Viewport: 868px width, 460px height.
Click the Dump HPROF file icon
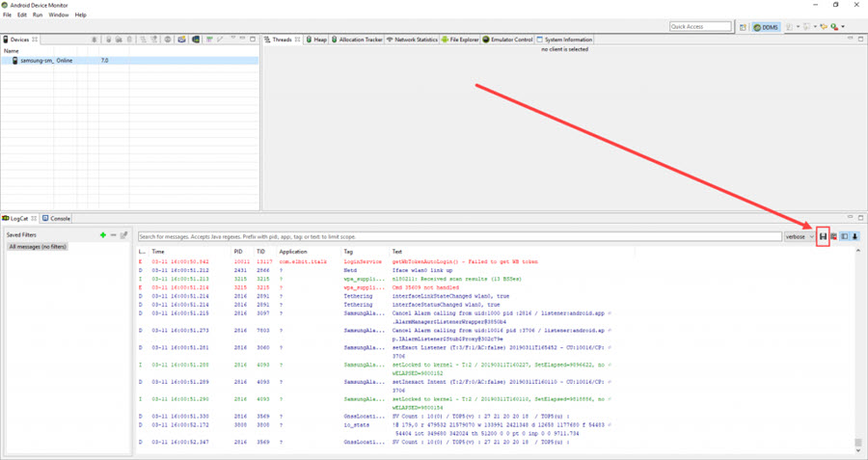[119, 40]
